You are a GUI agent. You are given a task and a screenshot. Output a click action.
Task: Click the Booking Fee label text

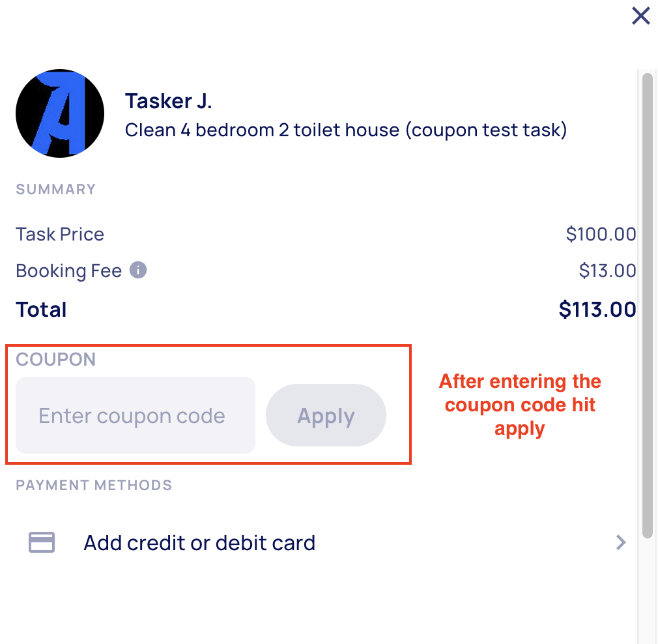click(x=69, y=271)
